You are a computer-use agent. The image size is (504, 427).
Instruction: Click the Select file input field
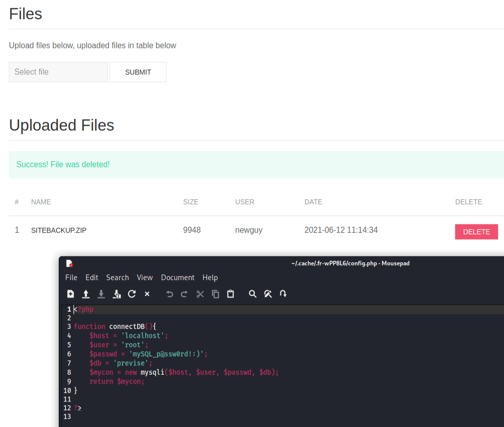58,72
